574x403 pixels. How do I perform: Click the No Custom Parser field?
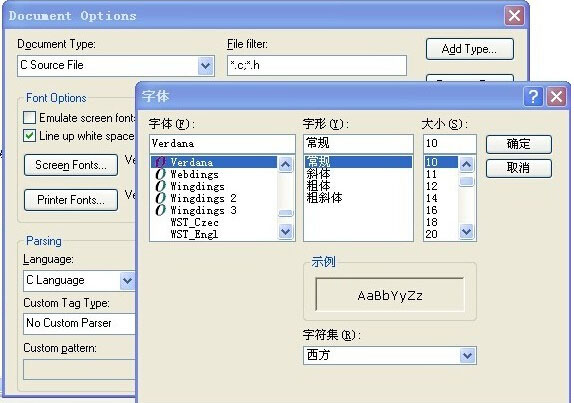pos(79,324)
